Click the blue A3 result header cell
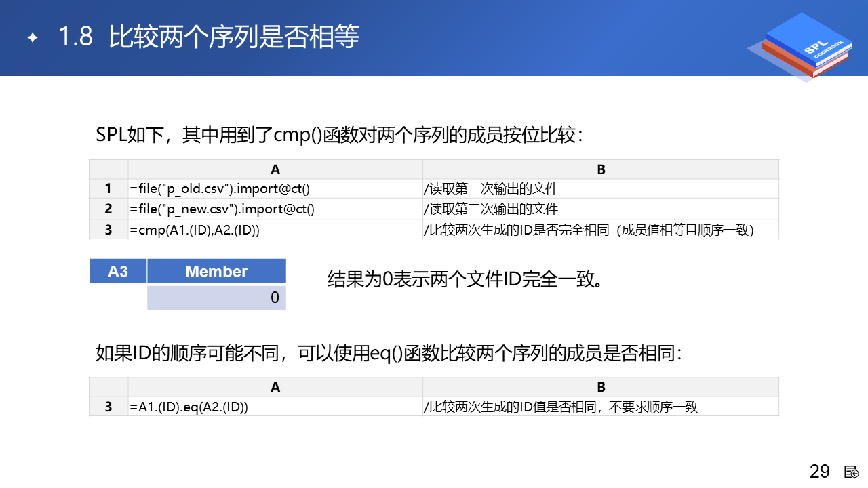The image size is (868, 488). click(118, 271)
